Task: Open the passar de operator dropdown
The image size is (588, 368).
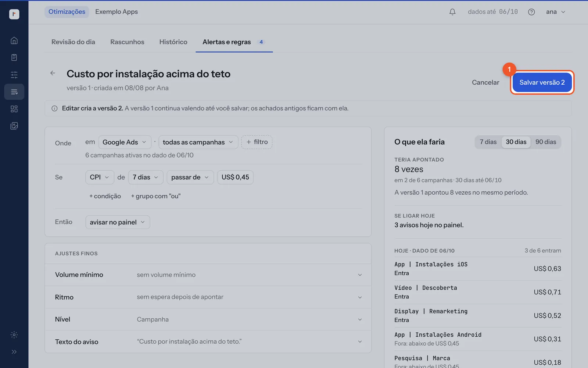Action: tap(190, 177)
